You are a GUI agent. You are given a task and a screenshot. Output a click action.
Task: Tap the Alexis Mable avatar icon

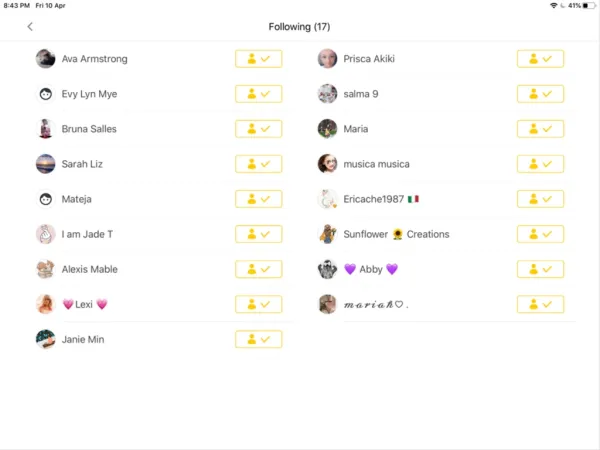[46, 269]
